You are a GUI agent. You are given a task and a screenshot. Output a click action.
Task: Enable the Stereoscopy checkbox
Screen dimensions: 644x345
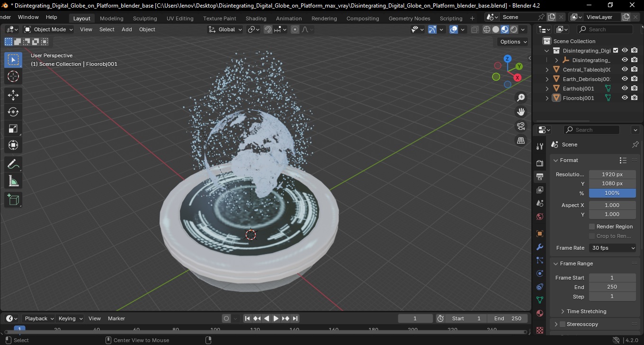coord(563,324)
